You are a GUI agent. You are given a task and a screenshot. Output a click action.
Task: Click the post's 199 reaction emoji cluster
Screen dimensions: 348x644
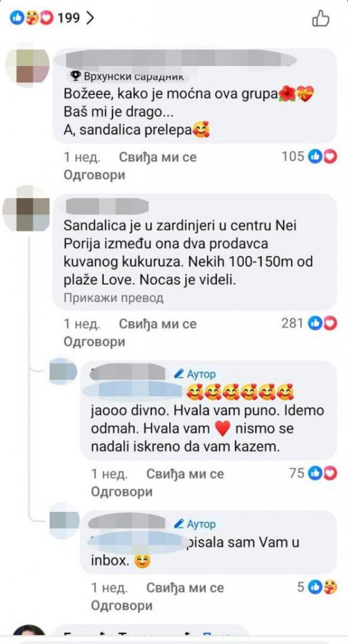[x=32, y=18]
